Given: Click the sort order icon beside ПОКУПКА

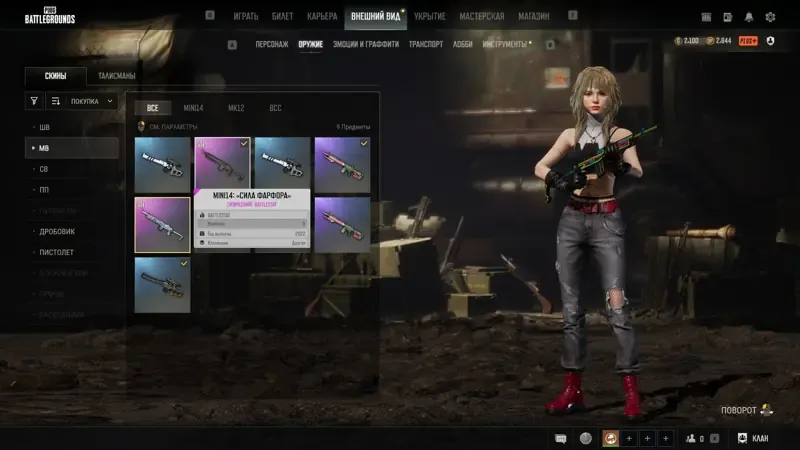Looking at the screenshot, I should click(56, 101).
